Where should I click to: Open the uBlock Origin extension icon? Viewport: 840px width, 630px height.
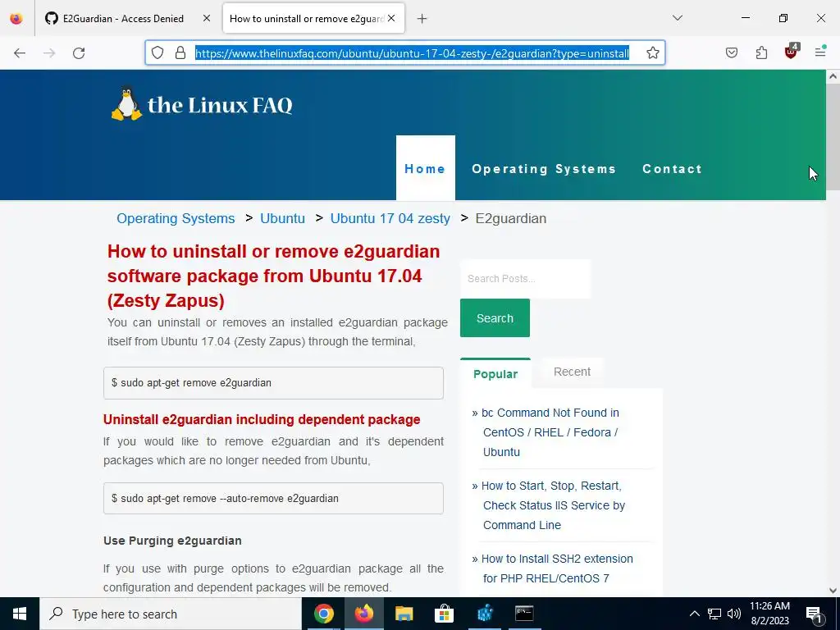pos(792,52)
